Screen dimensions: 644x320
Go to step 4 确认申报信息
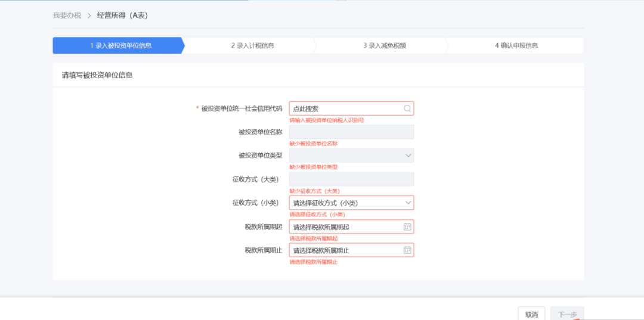(x=516, y=45)
